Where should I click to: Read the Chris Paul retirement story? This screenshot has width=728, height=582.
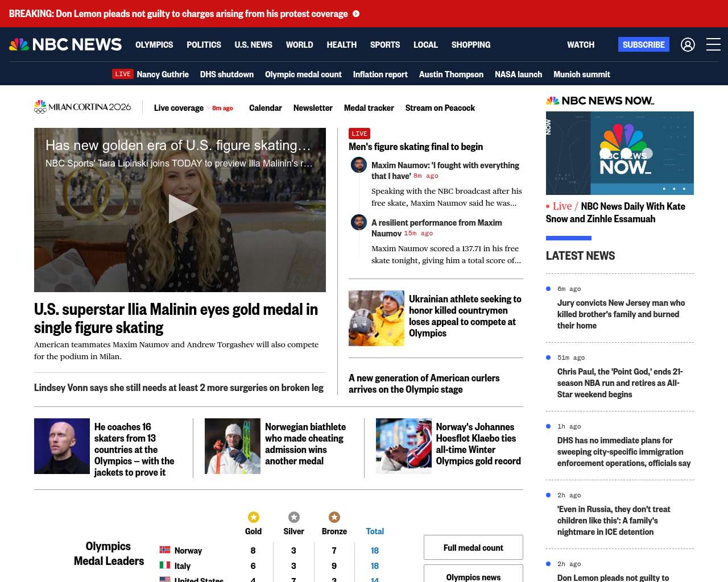click(619, 383)
